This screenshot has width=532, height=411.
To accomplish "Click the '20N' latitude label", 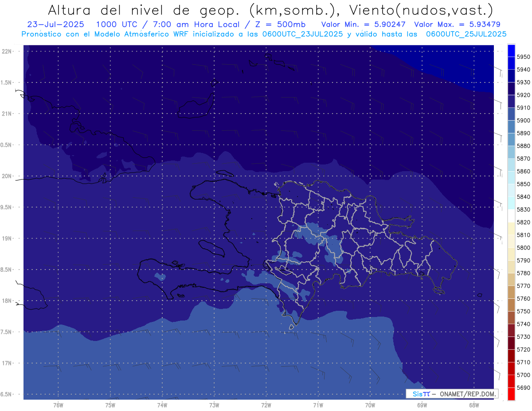I will tap(7, 176).
